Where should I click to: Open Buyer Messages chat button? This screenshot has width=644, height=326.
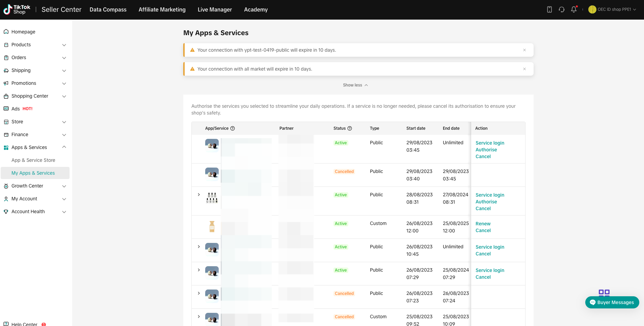pos(612,302)
